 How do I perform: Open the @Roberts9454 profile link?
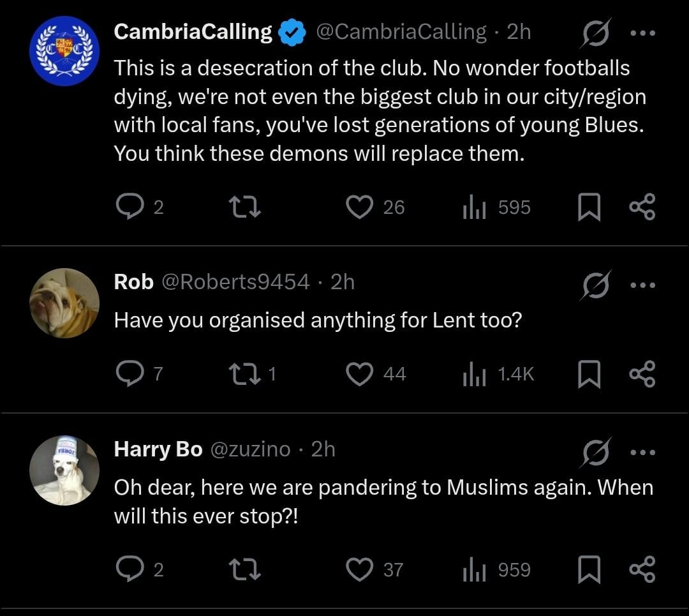tap(236, 282)
